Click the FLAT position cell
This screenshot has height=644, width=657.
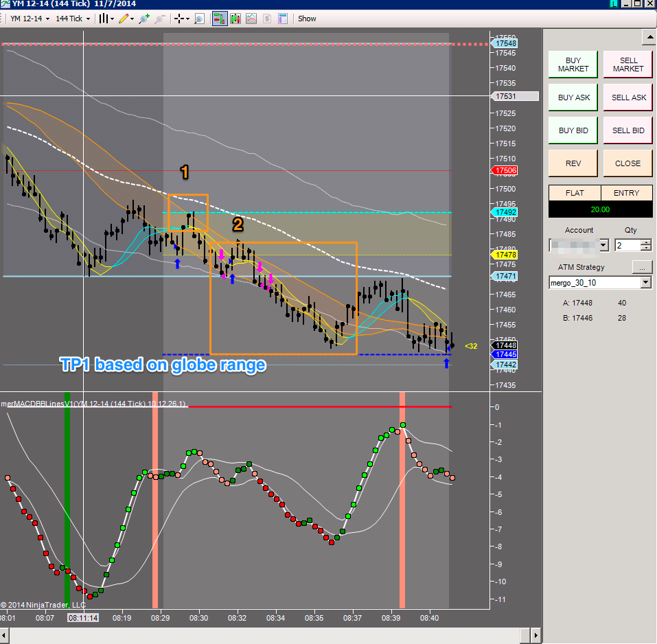pyautogui.click(x=575, y=193)
